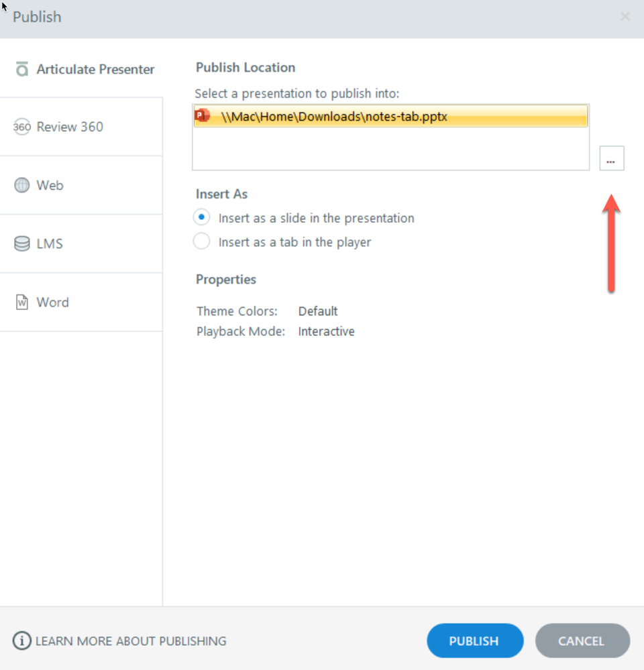Click the Playback Mode Interactive value
The width and height of the screenshot is (644, 670).
[x=326, y=331]
